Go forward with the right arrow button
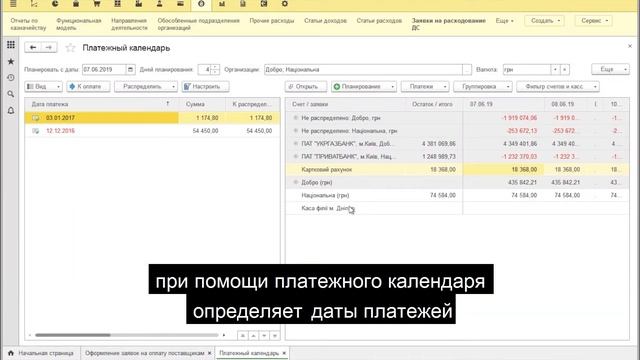 pyautogui.click(x=49, y=48)
